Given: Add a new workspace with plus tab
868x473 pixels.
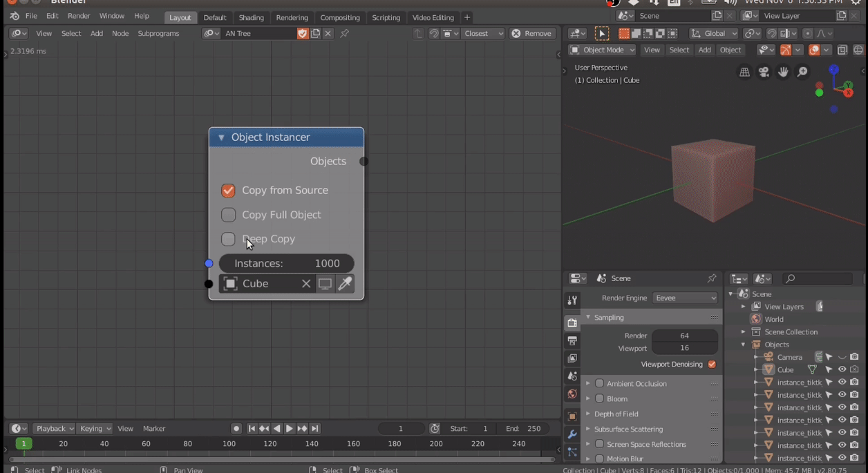Looking at the screenshot, I should pos(467,17).
